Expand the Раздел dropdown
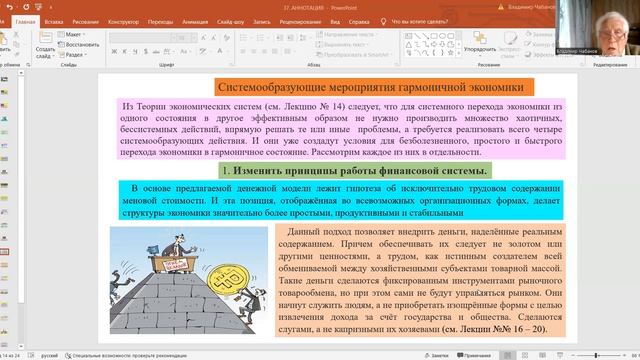The image size is (640, 360). (73, 54)
